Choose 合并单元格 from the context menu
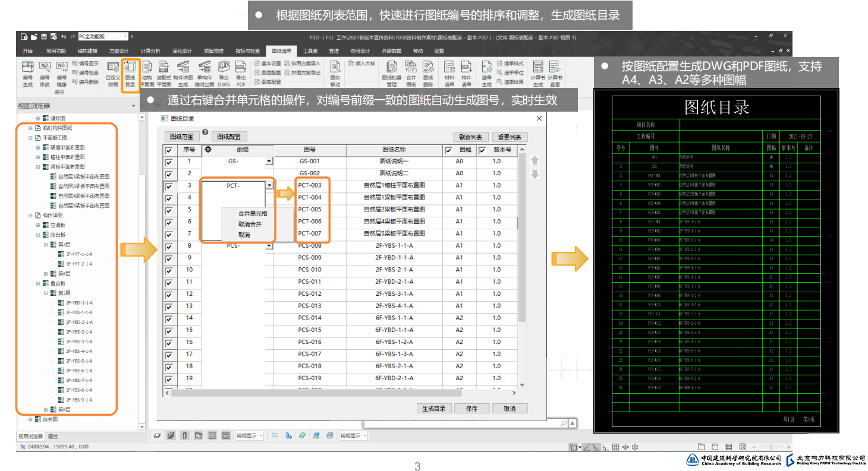This screenshot has width=868, height=471. (x=253, y=213)
